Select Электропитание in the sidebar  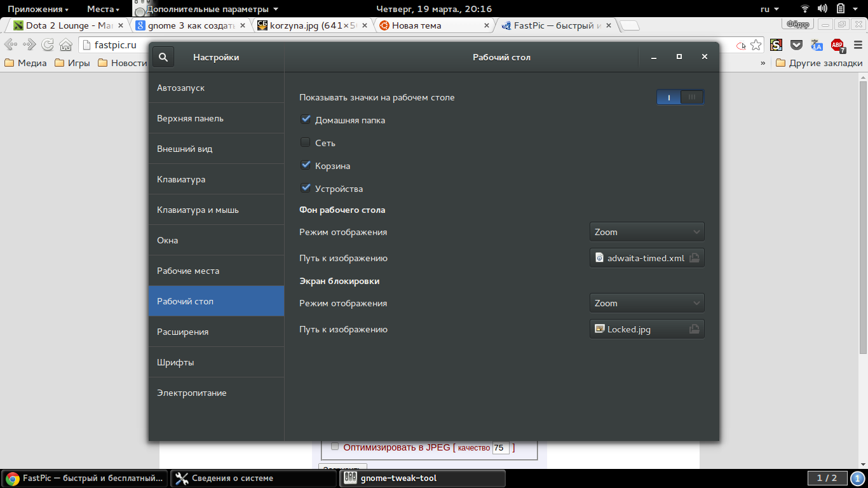(x=216, y=393)
